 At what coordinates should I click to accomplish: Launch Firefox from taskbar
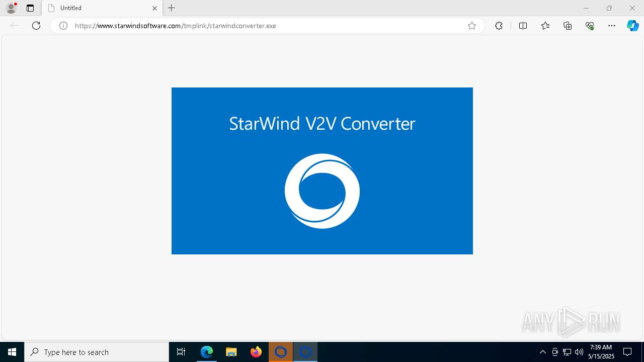point(256,352)
